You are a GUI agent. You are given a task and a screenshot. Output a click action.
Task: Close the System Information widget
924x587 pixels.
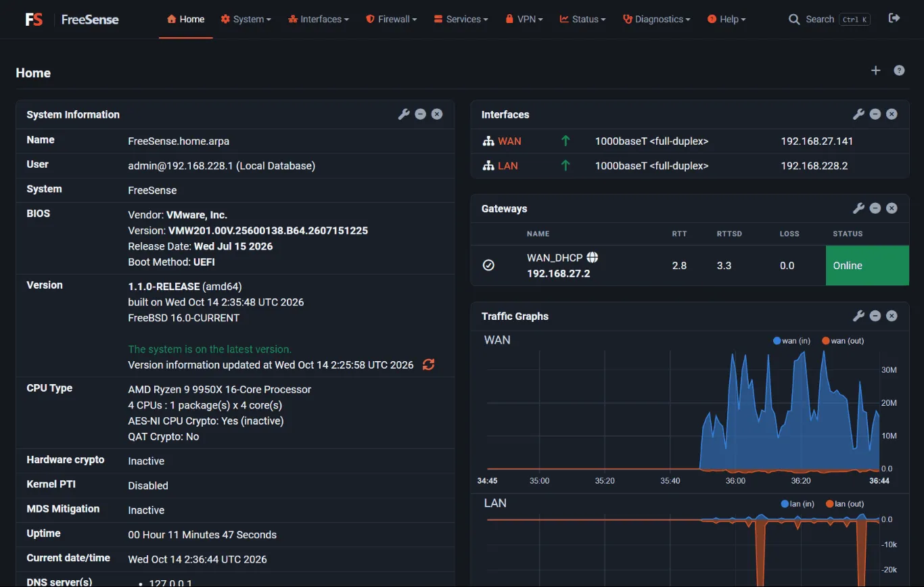point(437,114)
